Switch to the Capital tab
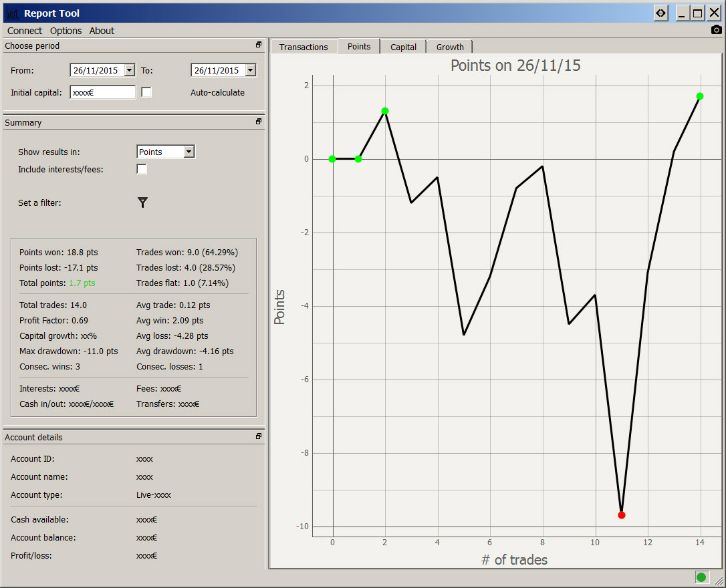726x588 pixels. tap(403, 47)
